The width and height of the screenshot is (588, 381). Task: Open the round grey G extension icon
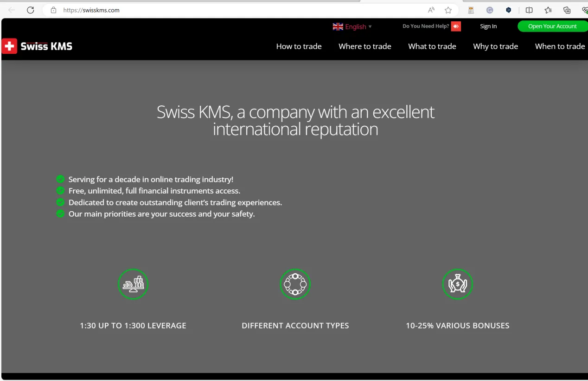490,10
